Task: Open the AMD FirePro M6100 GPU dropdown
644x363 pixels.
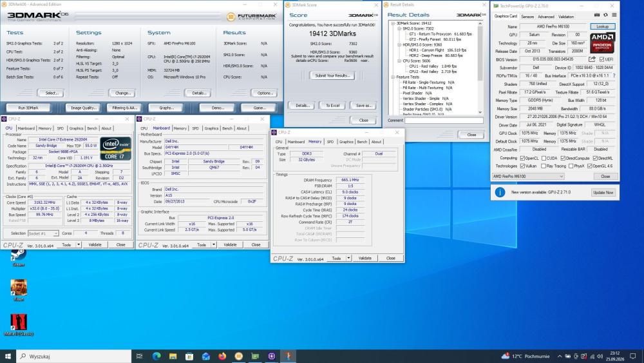Action: [528, 177]
